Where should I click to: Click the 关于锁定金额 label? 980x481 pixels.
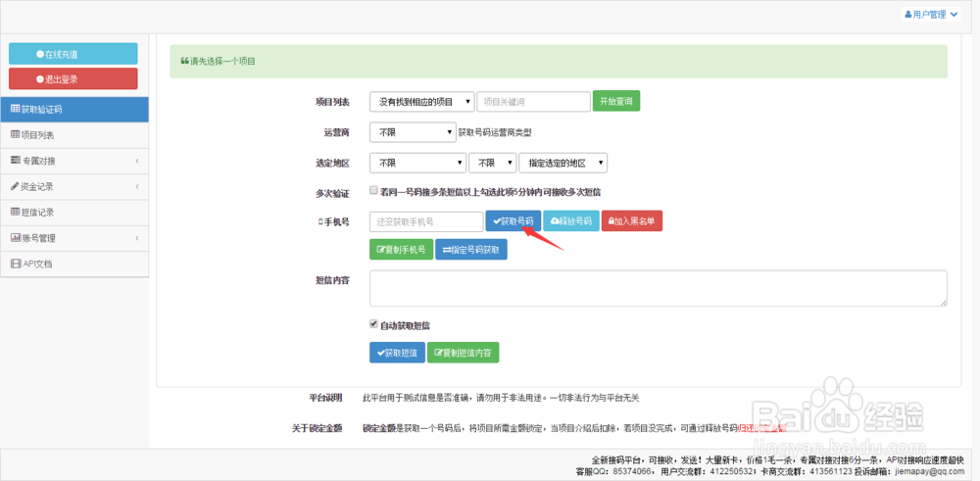tap(318, 428)
